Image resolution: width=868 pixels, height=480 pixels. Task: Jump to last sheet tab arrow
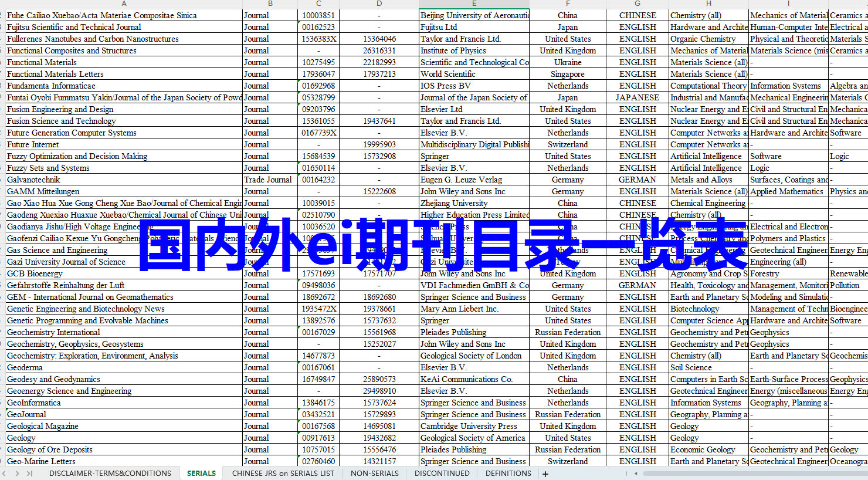click(x=29, y=474)
